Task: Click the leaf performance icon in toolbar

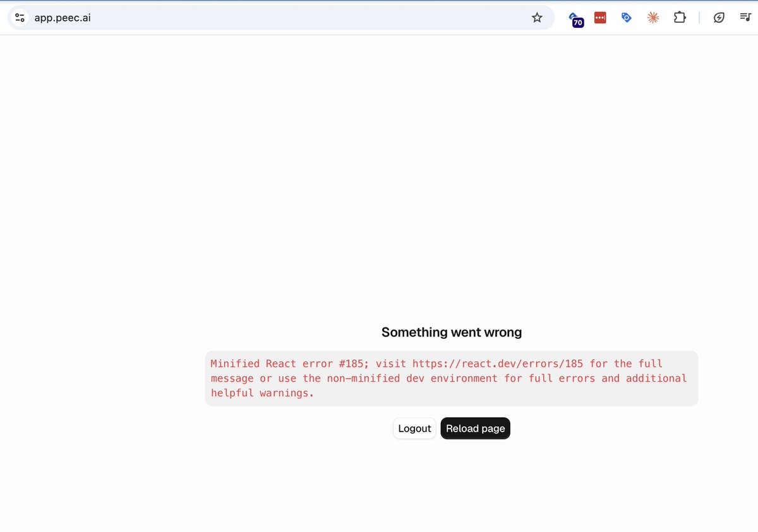Action: (x=719, y=18)
